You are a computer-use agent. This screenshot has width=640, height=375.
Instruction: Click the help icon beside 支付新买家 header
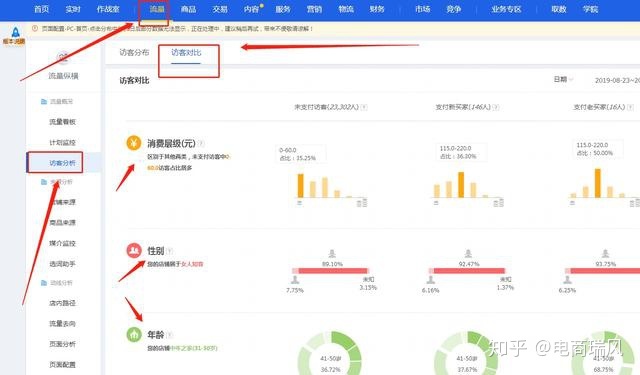(x=496, y=107)
